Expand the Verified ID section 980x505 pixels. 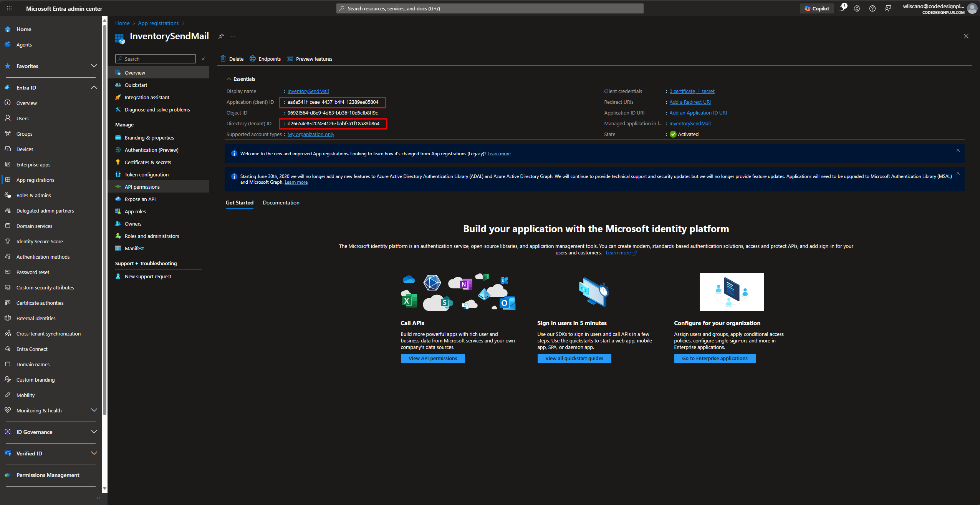coord(94,453)
